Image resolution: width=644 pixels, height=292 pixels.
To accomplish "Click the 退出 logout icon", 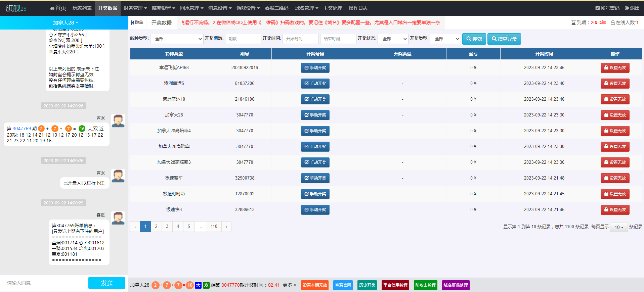I will pos(627,8).
